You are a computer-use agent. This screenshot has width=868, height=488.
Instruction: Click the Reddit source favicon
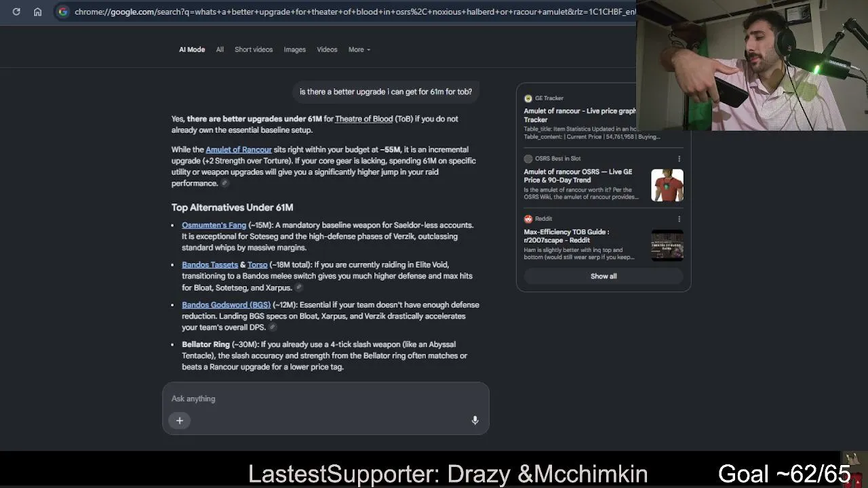coord(528,219)
